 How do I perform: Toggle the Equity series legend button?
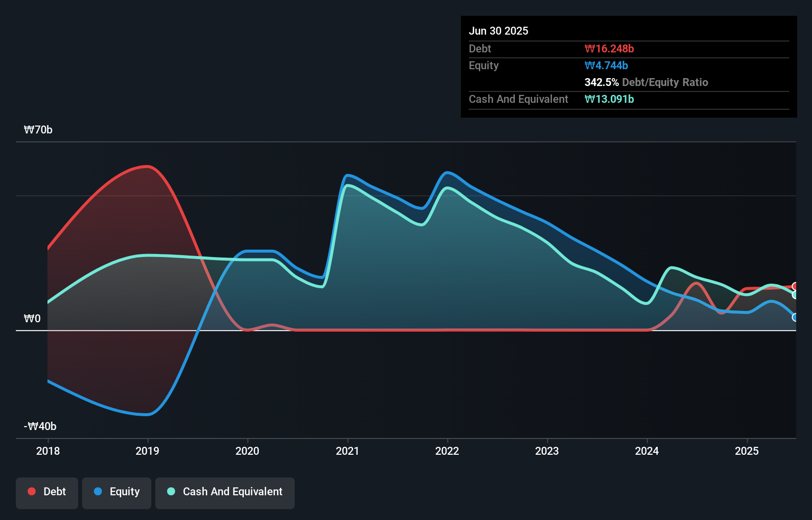117,493
